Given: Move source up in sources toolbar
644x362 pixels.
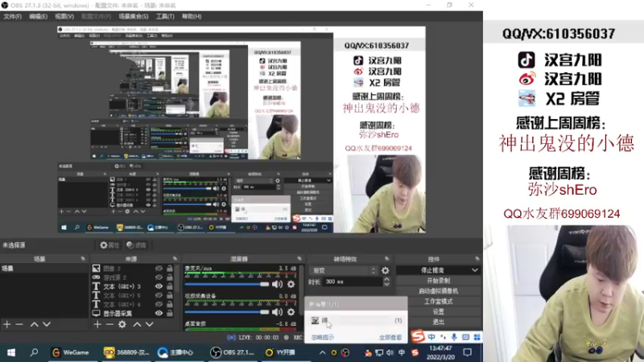Looking at the screenshot, I should pyautogui.click(x=137, y=324).
